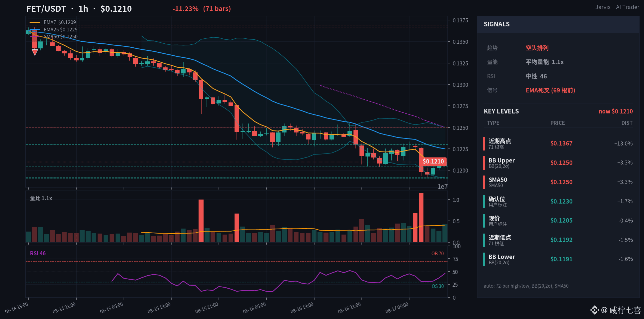
Task: Click the 中性 46 RSI value
Action: click(536, 76)
